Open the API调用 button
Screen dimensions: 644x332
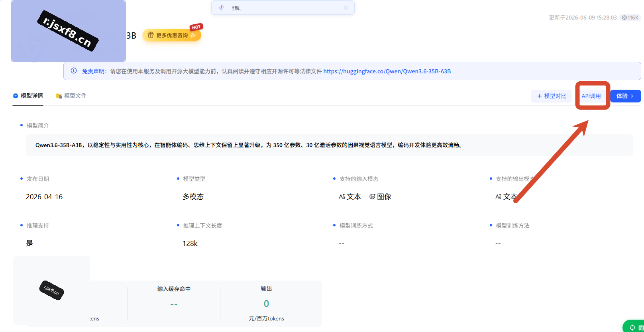pos(591,96)
